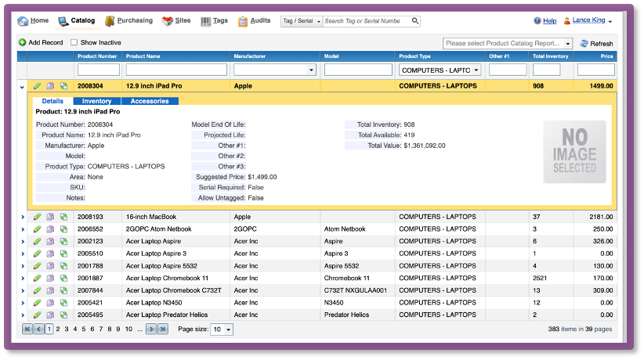Edit the Acer Laptop Predator Helios record
The height and width of the screenshot is (360, 644).
pyautogui.click(x=37, y=315)
